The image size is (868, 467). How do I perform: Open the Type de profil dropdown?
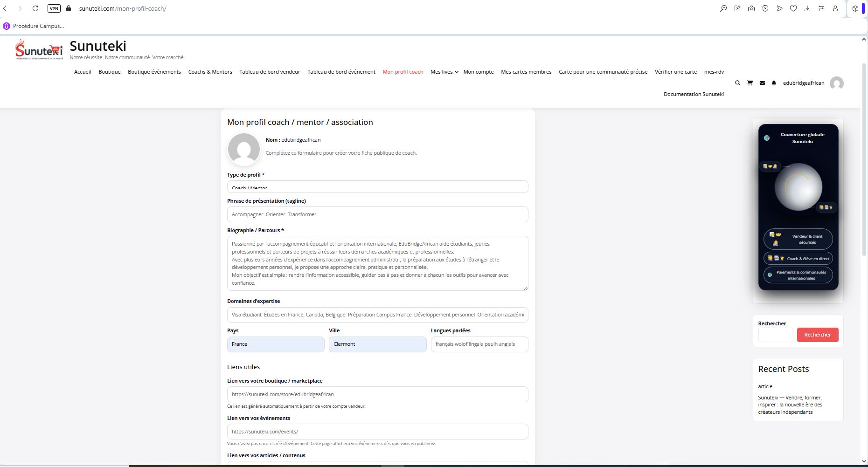(377, 187)
